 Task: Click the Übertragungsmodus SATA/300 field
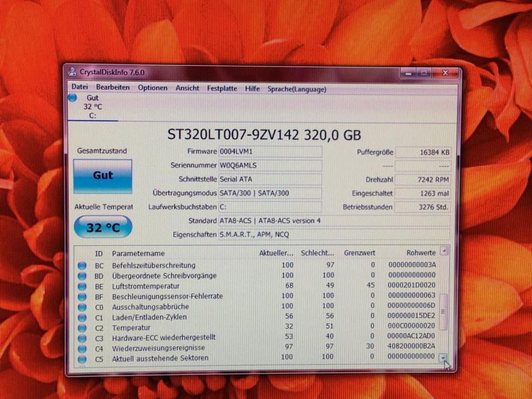[x=270, y=193]
